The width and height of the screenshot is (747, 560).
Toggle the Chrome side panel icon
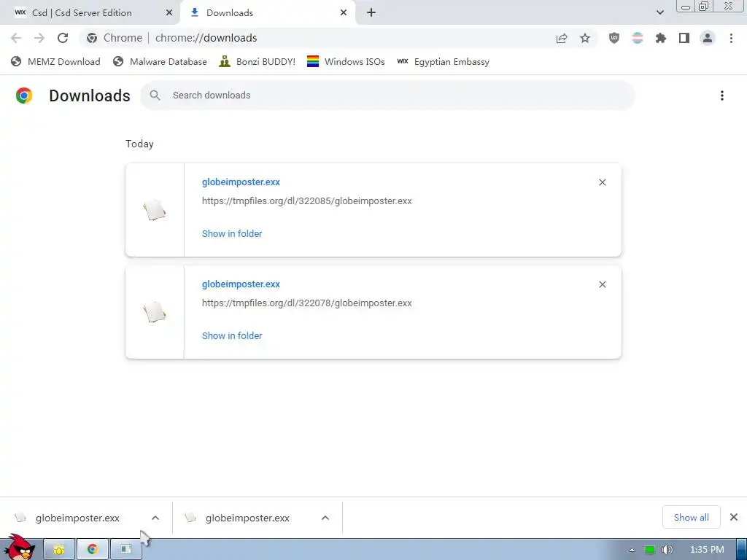pos(684,38)
